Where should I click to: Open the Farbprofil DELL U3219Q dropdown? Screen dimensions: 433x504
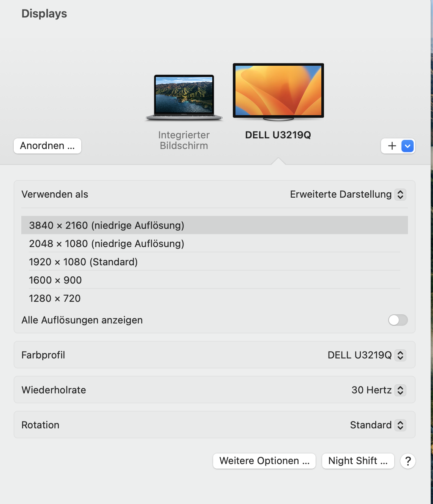pos(367,355)
